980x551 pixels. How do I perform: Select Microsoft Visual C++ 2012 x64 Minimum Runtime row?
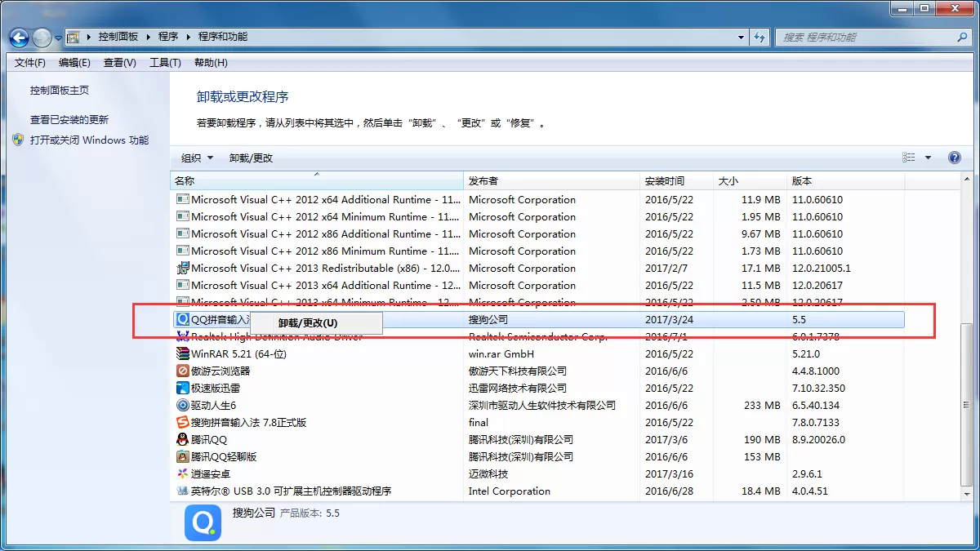point(537,217)
